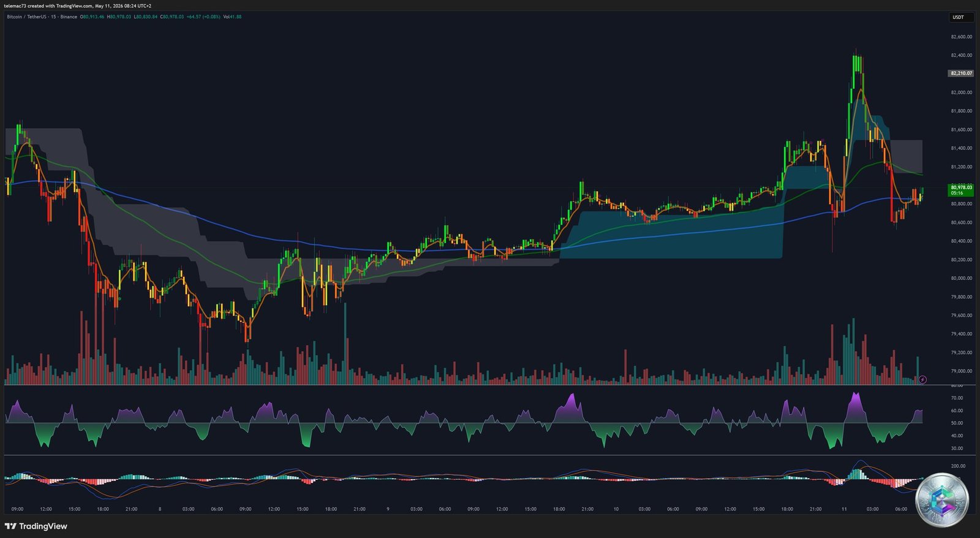Click the 200.00 label on the MACD scale

pos(958,466)
